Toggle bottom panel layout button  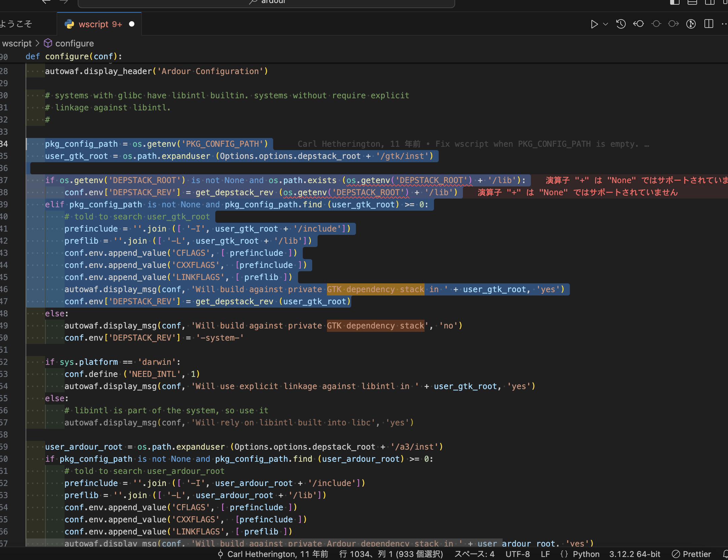(x=692, y=2)
